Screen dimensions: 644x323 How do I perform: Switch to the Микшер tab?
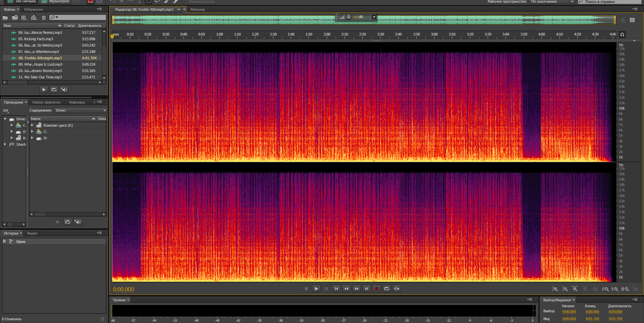click(x=198, y=9)
